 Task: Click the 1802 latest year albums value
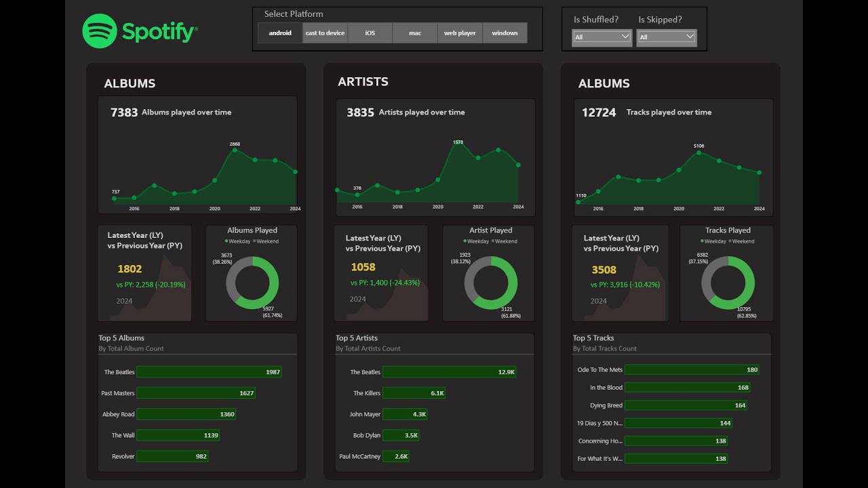pos(130,269)
